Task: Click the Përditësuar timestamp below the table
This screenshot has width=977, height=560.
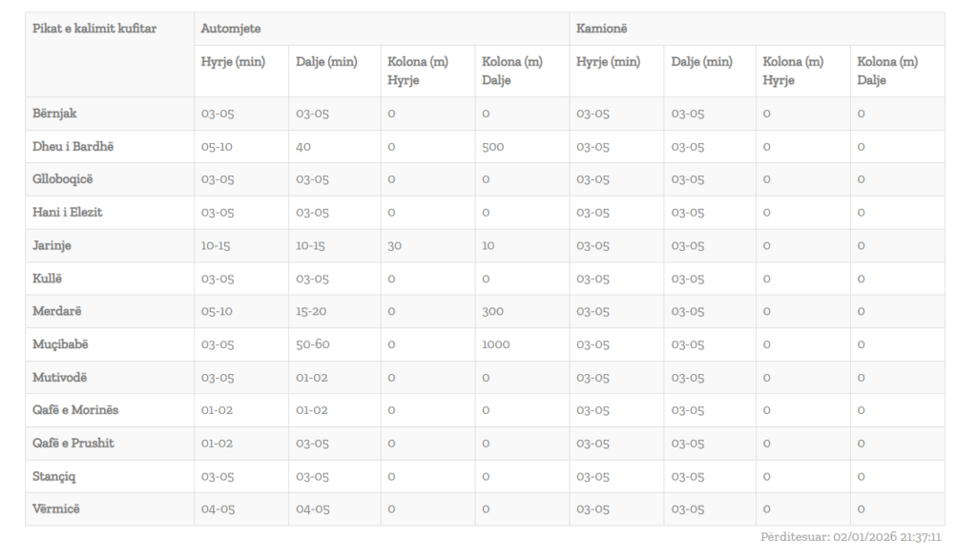Action: [851, 537]
